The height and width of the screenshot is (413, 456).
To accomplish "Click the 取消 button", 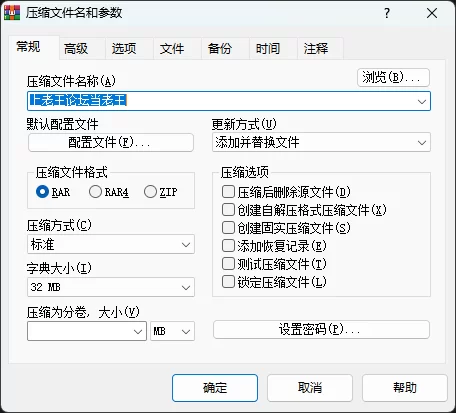I will (310, 388).
